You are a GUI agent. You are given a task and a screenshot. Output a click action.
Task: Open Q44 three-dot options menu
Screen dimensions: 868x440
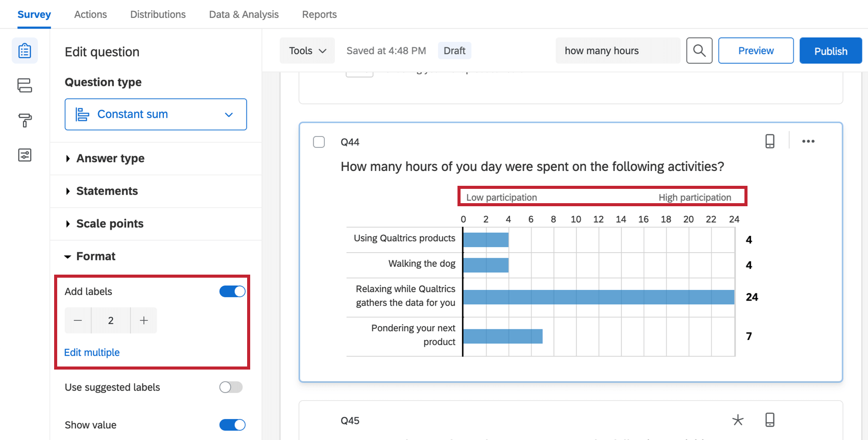click(x=808, y=141)
